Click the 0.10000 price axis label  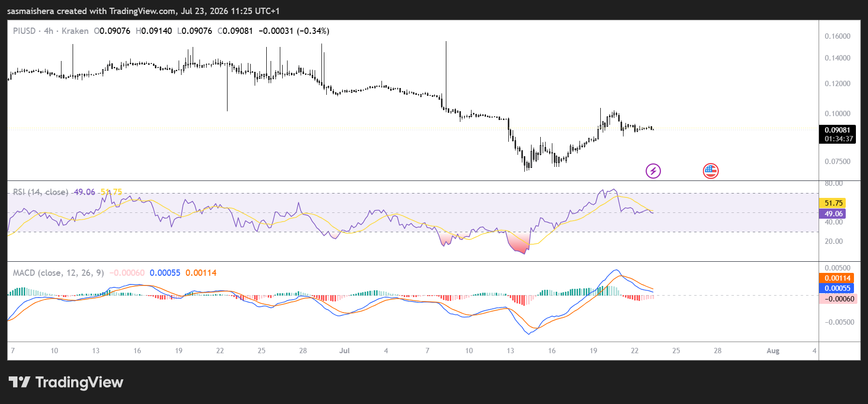(838, 114)
